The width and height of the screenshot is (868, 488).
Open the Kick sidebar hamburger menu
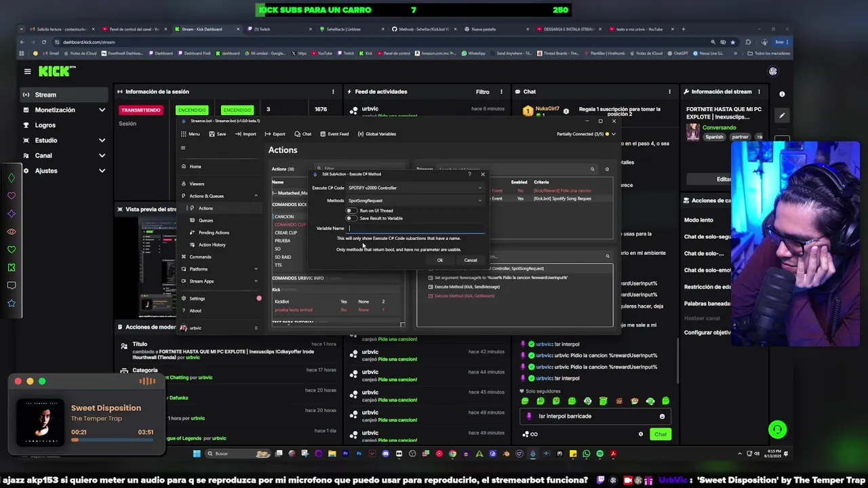click(x=27, y=71)
